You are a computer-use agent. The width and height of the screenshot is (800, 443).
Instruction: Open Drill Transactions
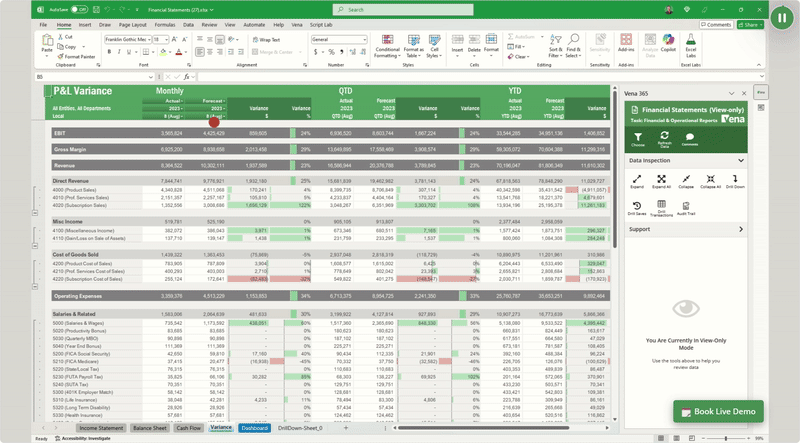click(661, 208)
